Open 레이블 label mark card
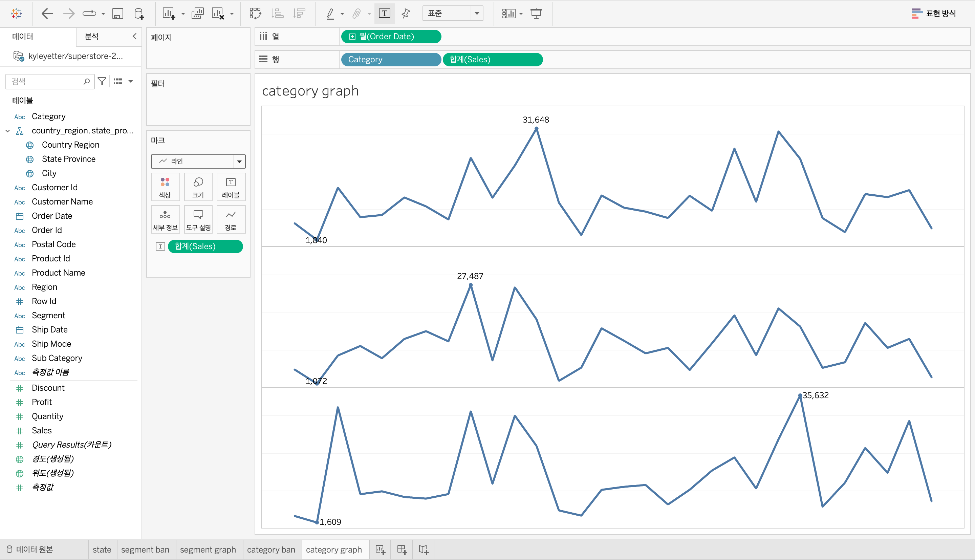 tap(231, 187)
